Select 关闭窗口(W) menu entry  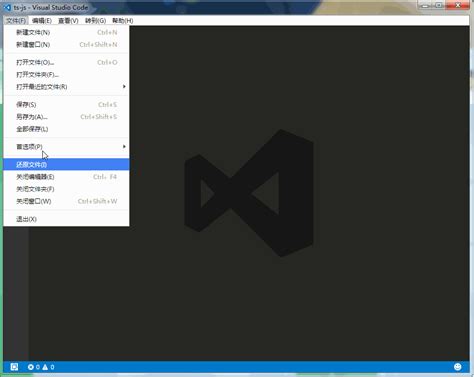pyautogui.click(x=66, y=201)
